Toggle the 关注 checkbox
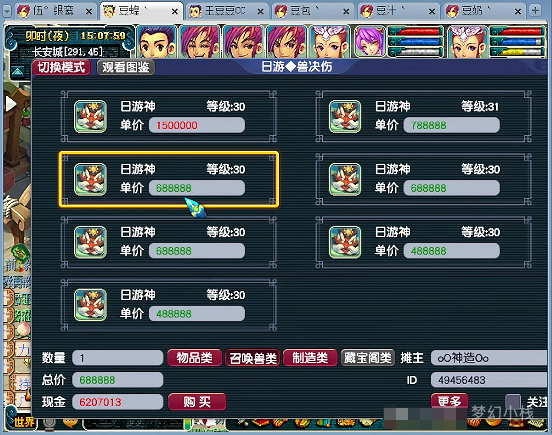Viewport: 552px width, 435px height. [513, 401]
